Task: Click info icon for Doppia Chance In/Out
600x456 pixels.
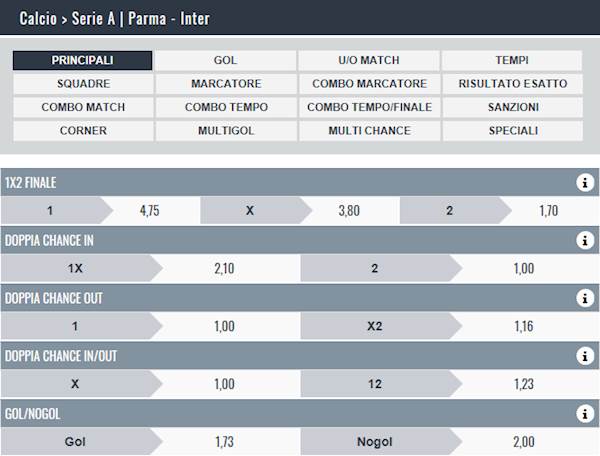Action: [585, 356]
